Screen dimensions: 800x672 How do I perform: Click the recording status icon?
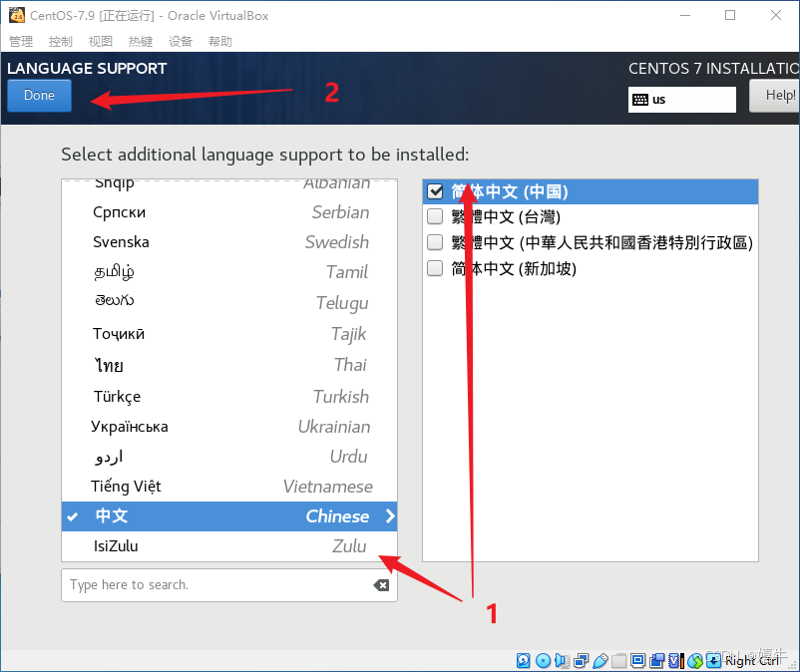(657, 661)
